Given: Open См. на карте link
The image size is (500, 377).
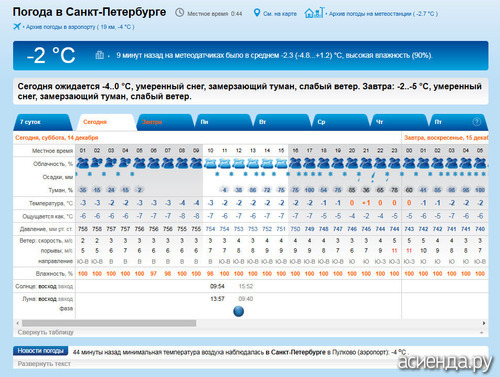Looking at the screenshot, I should click(x=280, y=14).
